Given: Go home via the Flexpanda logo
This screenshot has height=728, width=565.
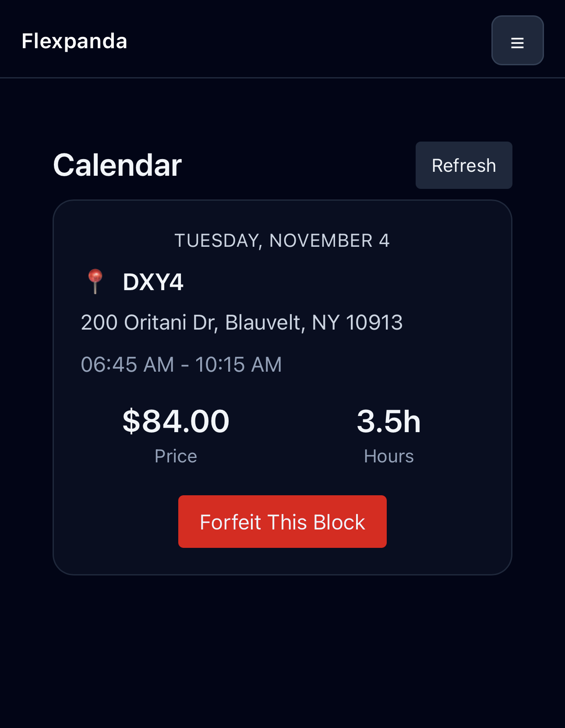Looking at the screenshot, I should [74, 41].
